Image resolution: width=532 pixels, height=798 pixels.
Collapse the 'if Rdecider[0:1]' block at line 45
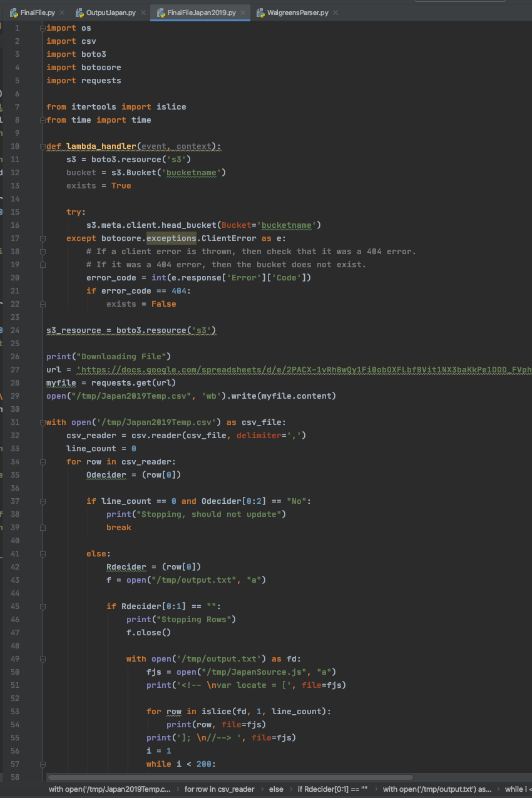(43, 606)
